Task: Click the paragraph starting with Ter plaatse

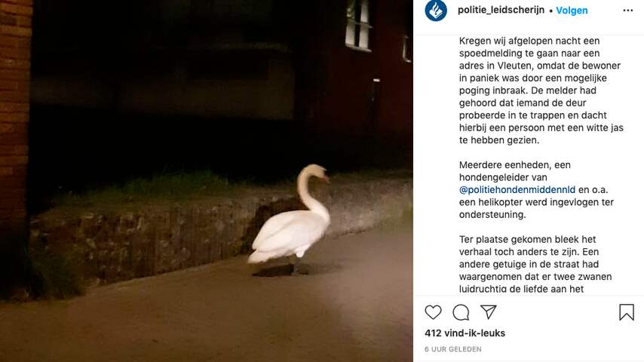Action: pyautogui.click(x=535, y=264)
